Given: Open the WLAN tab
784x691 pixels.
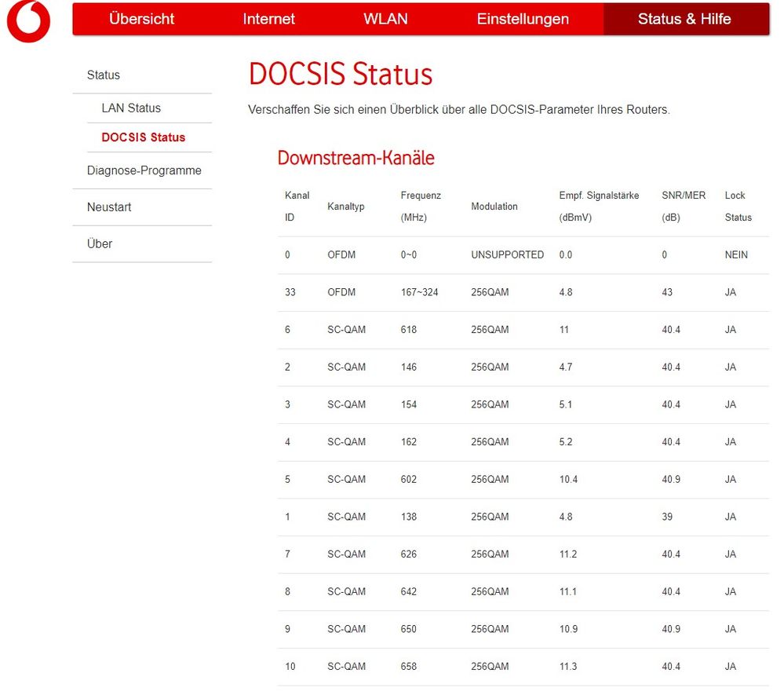Looking at the screenshot, I should point(385,19).
